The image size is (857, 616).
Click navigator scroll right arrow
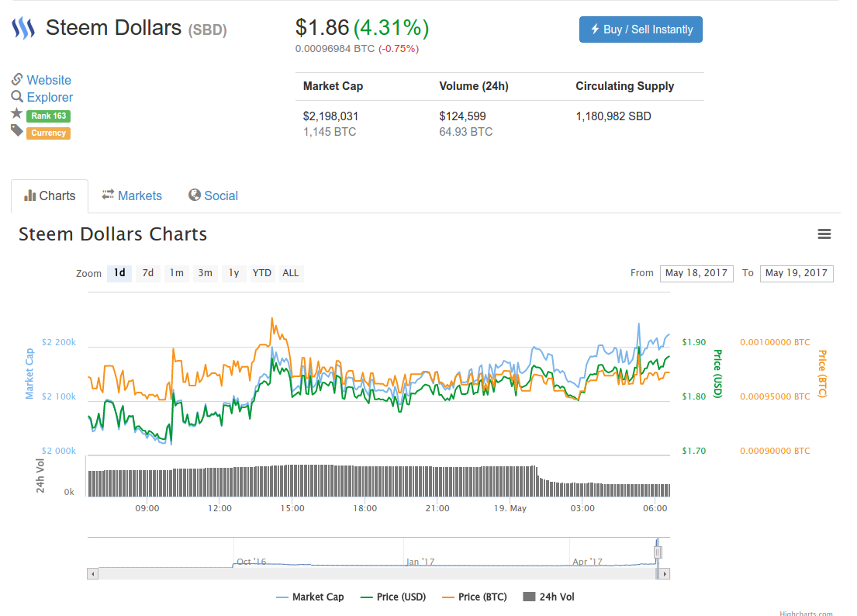(x=664, y=574)
